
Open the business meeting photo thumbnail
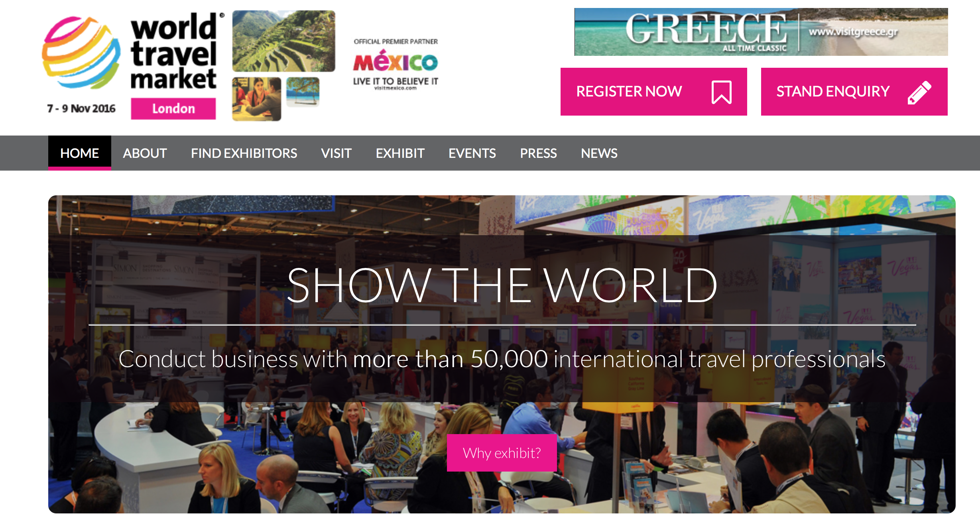coord(257,99)
